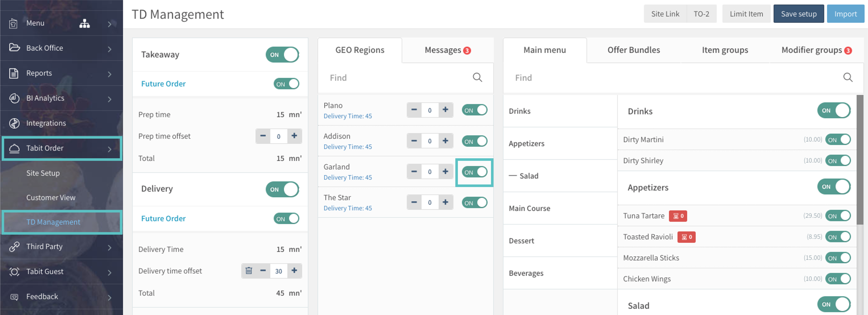Click the takeaway Future Order link

[163, 83]
